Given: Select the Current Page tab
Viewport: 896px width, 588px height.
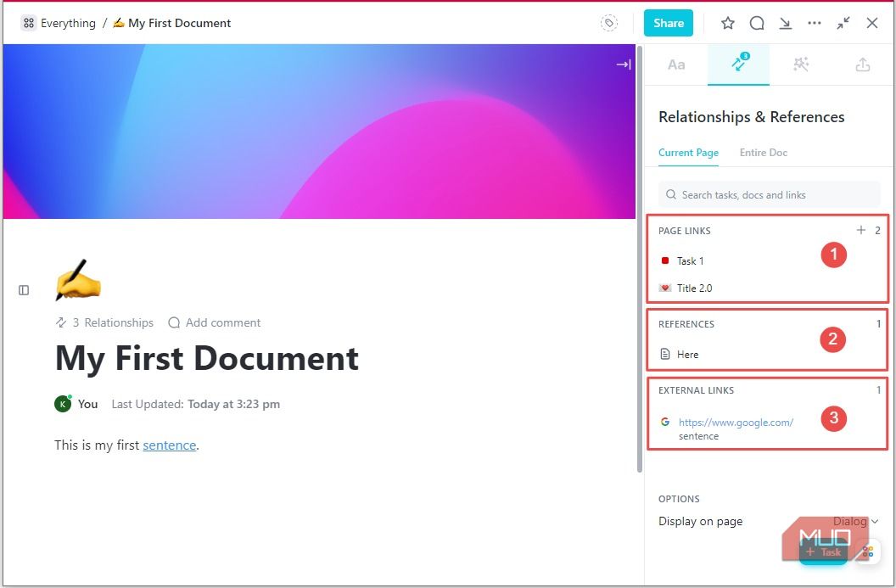Looking at the screenshot, I should tap(688, 153).
